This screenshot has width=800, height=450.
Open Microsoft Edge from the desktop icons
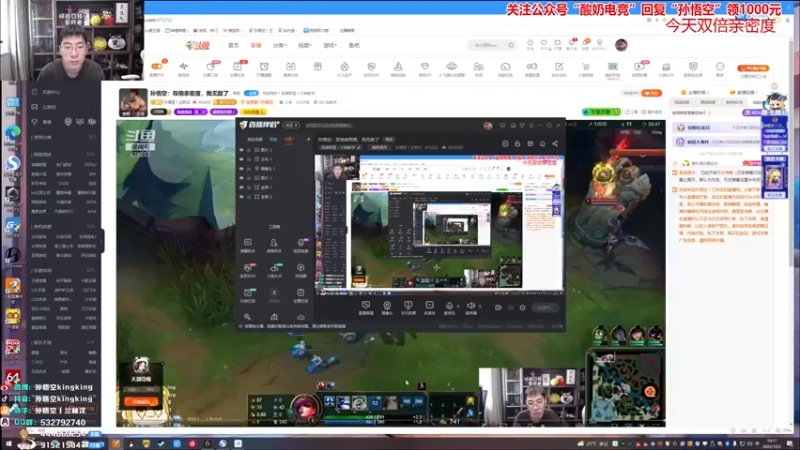coord(13,134)
